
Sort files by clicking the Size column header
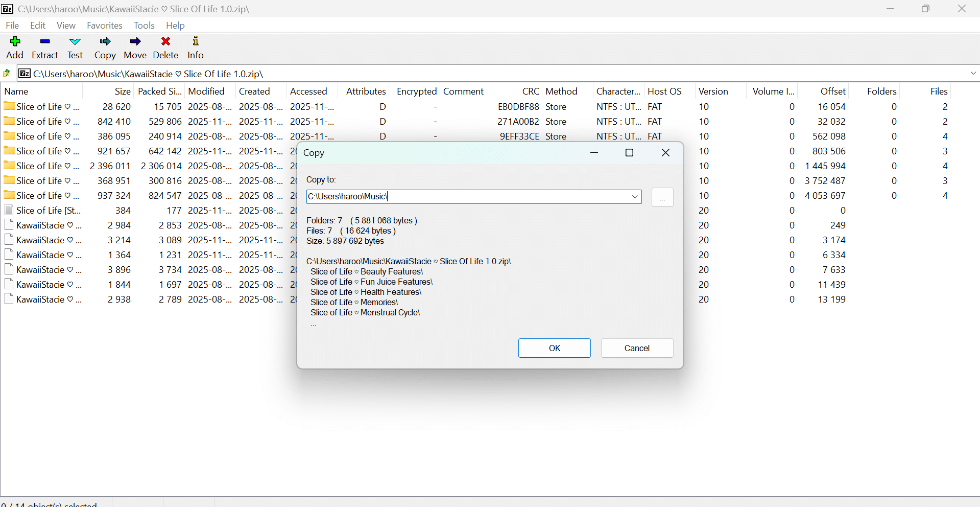[122, 91]
